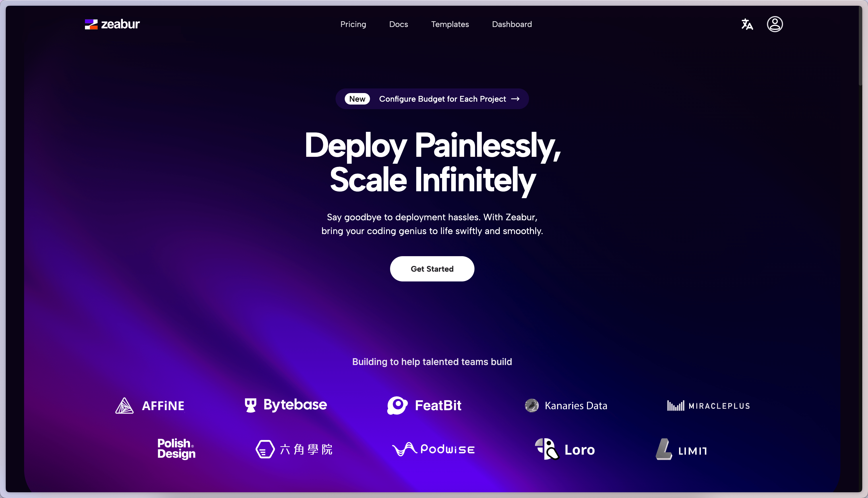Click the 六角學院 hexagon logo
The height and width of the screenshot is (498, 868).
tap(294, 449)
